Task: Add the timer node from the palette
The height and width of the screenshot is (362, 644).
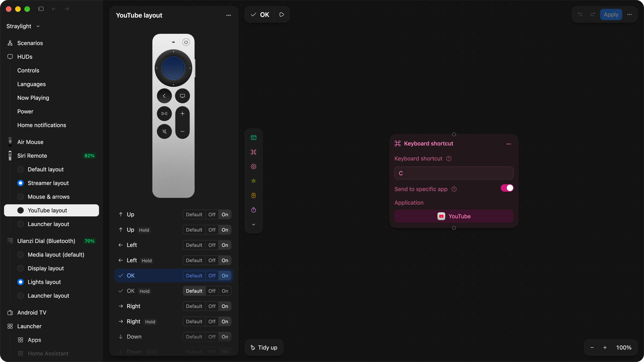Action: pyautogui.click(x=253, y=210)
